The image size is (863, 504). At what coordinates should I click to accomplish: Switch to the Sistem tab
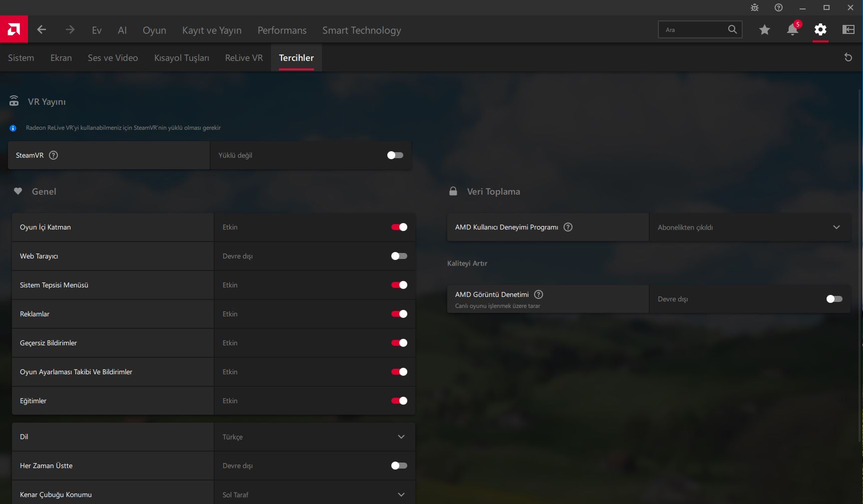click(x=21, y=57)
